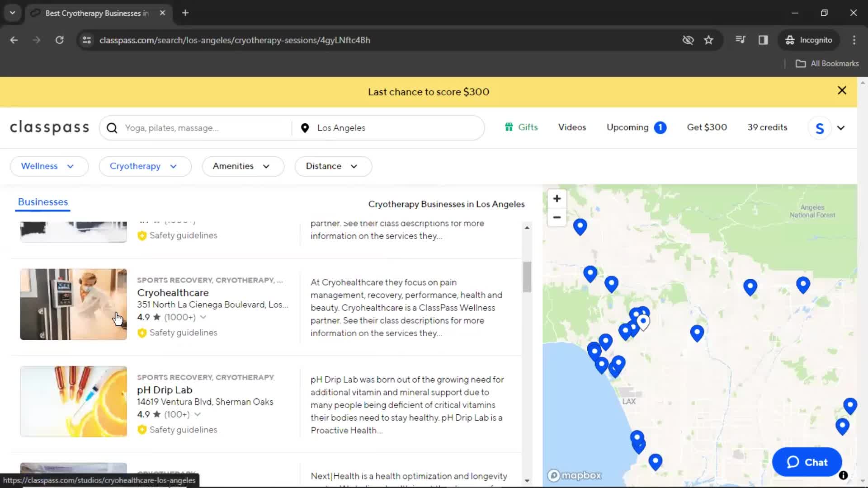The image size is (868, 488).
Task: Click the Safety guidelines shield icon for Cryohealthcare
Action: click(x=142, y=333)
